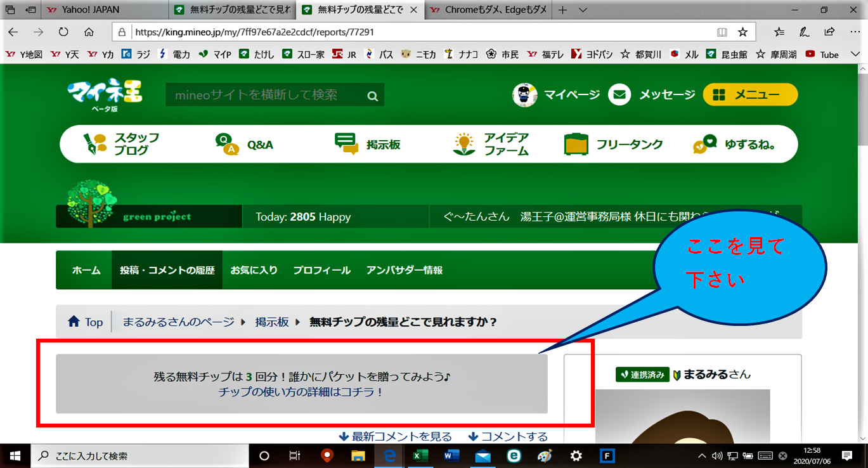Viewport: 868px width, 468px height.
Task: Open the yellow メニュー button
Action: (x=750, y=94)
